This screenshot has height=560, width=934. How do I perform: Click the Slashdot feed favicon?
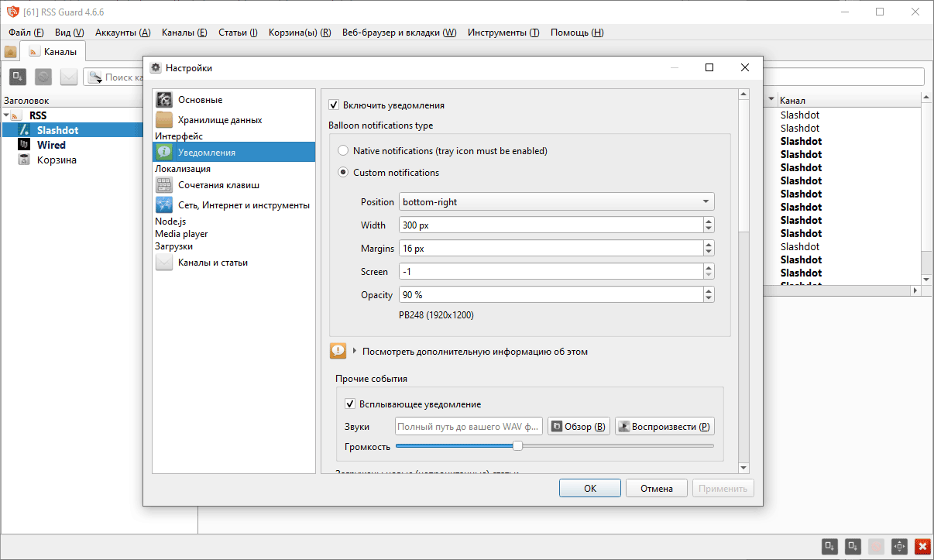tap(23, 130)
